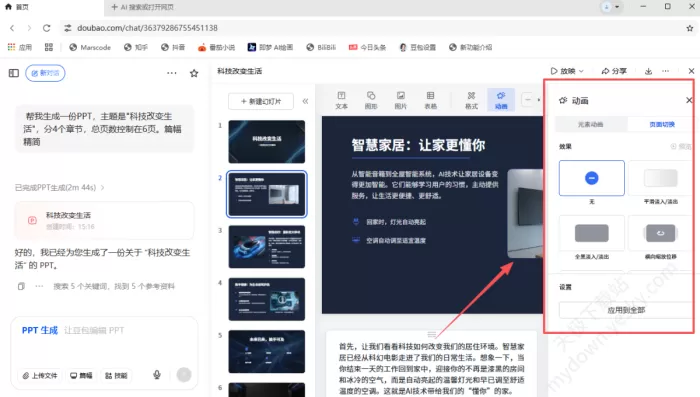This screenshot has height=397, width=700.
Task: Reload the doubao.com page
Action: click(x=46, y=28)
